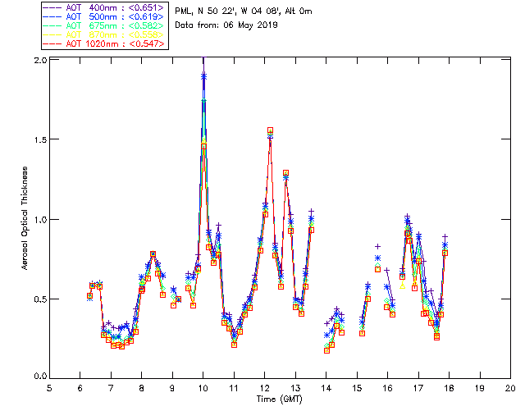Click the x-axis label 13
This screenshot has width=525, height=420.
tap(295, 388)
